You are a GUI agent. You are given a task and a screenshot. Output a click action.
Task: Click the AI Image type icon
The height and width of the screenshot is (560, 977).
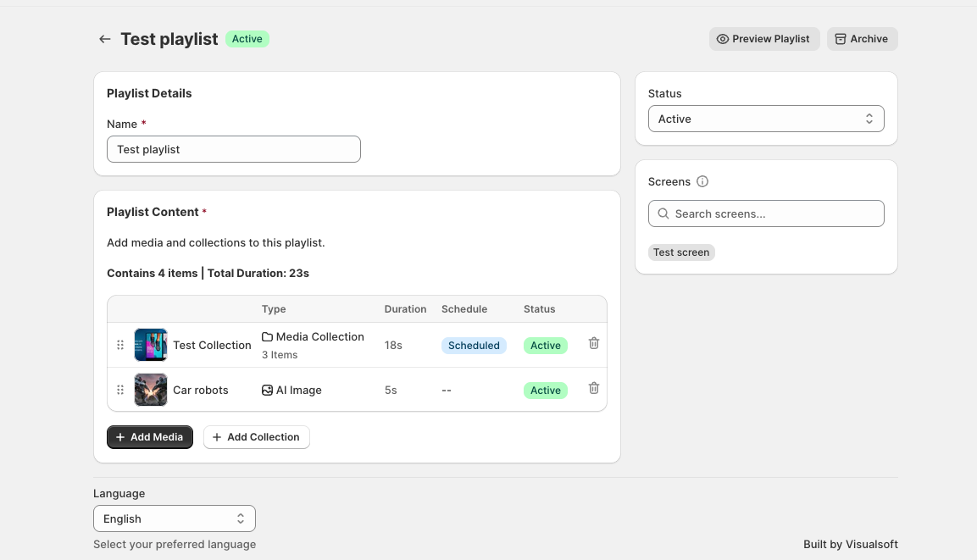267,390
